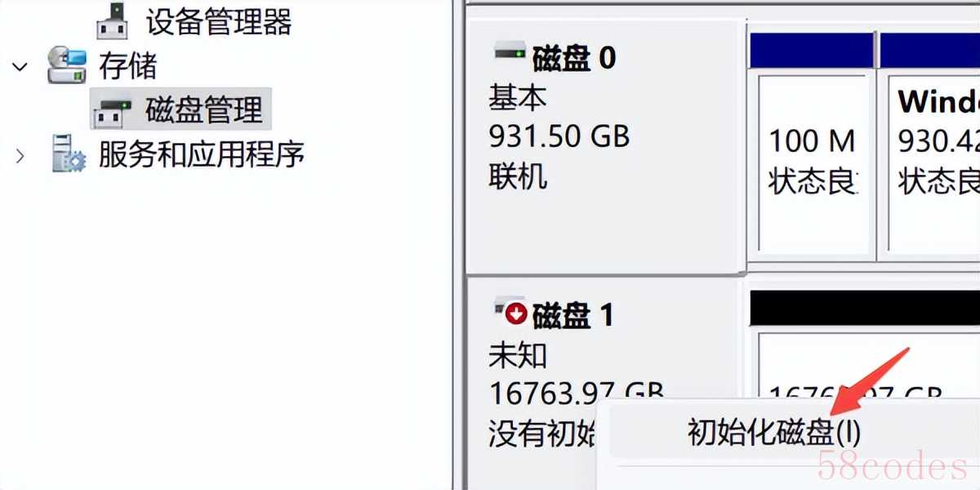Select the 100 MB partition block
The width and height of the screenshot is (980, 490).
pyautogui.click(x=812, y=163)
